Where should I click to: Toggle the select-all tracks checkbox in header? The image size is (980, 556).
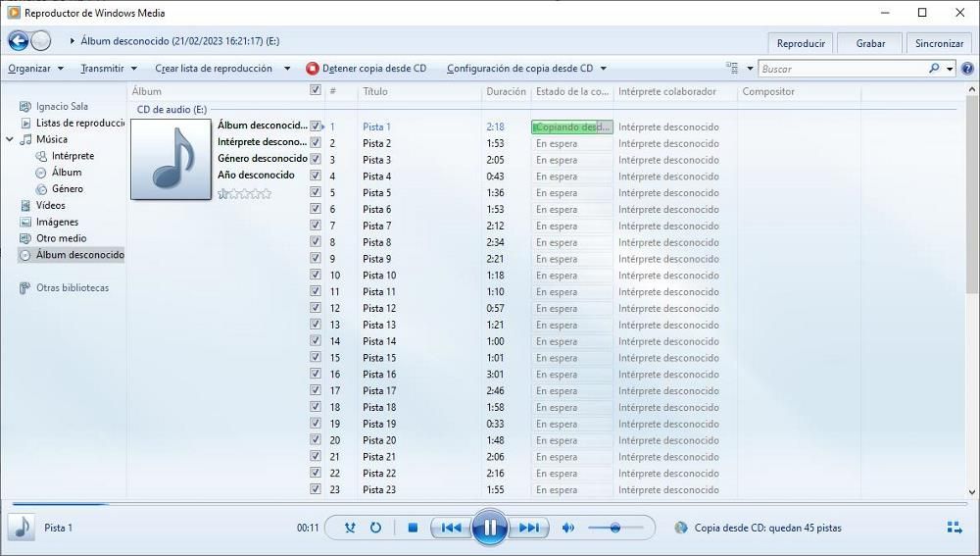316,90
